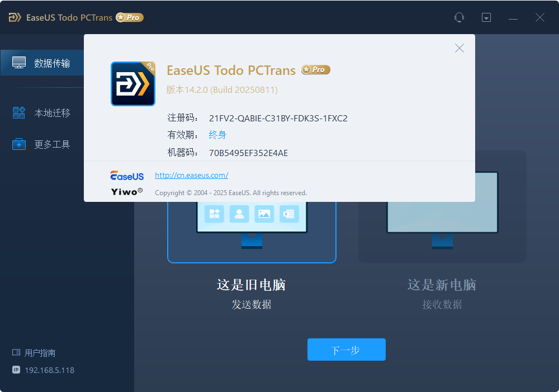Close the About dialog with its X
Screen dimensions: 559x392
[x=459, y=48]
